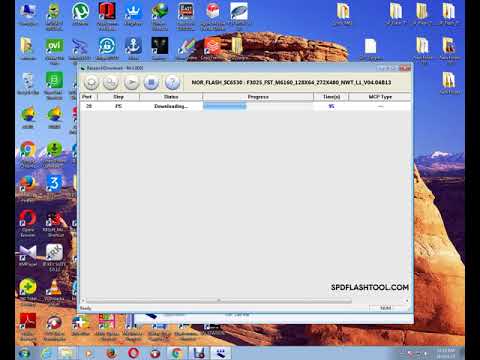Click the elapsed time value '95'
Image resolution: width=480 pixels, height=360 pixels.
click(331, 106)
